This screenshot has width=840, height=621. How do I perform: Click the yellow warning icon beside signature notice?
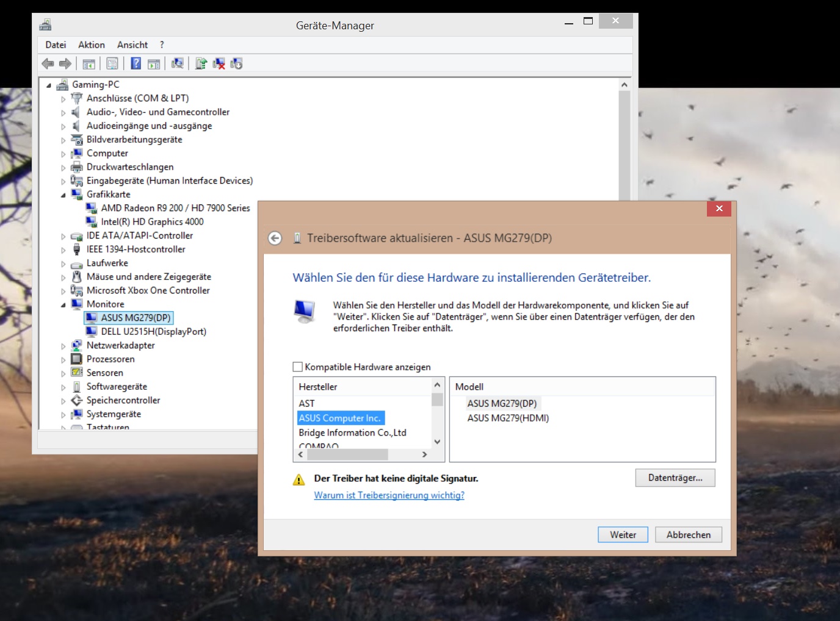coord(299,479)
